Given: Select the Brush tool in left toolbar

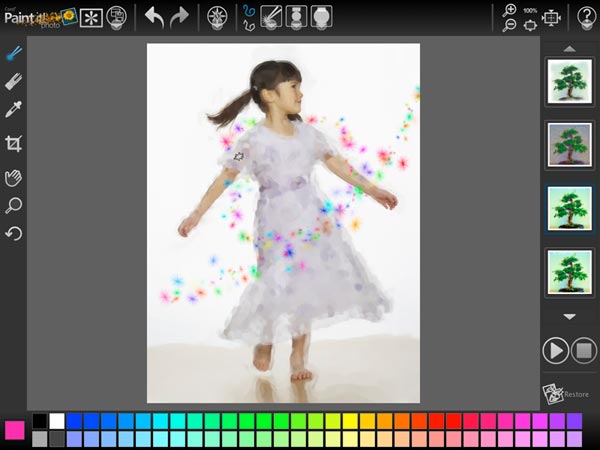Looking at the screenshot, I should pyautogui.click(x=14, y=52).
